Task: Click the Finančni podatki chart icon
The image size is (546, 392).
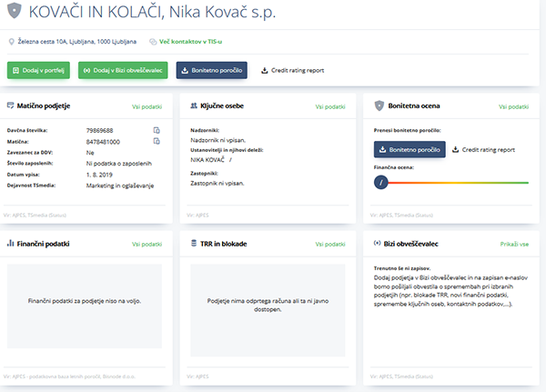Action: (x=10, y=244)
